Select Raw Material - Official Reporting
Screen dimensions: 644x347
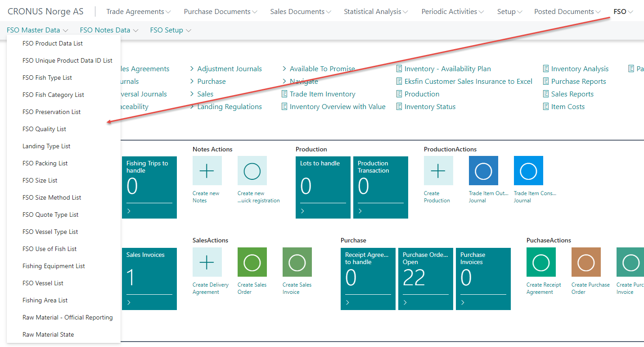(68, 318)
